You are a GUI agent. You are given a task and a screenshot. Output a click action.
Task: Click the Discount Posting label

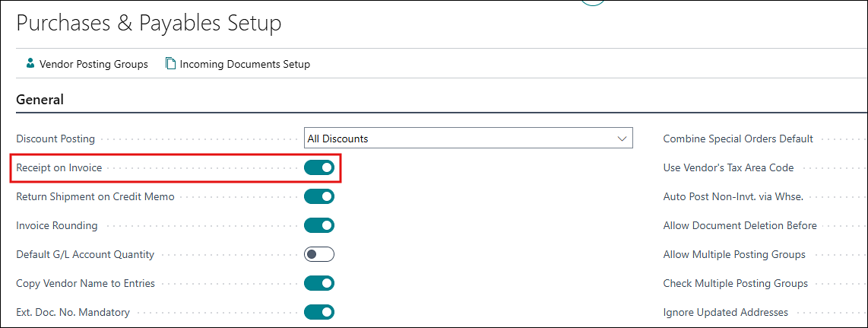[55, 139]
